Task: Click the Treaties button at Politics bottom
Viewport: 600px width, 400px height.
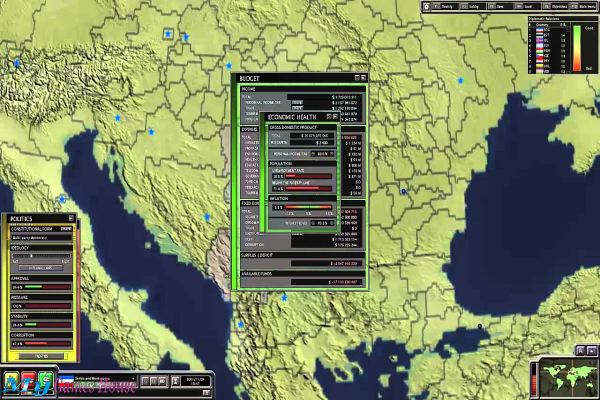Action: 41,356
